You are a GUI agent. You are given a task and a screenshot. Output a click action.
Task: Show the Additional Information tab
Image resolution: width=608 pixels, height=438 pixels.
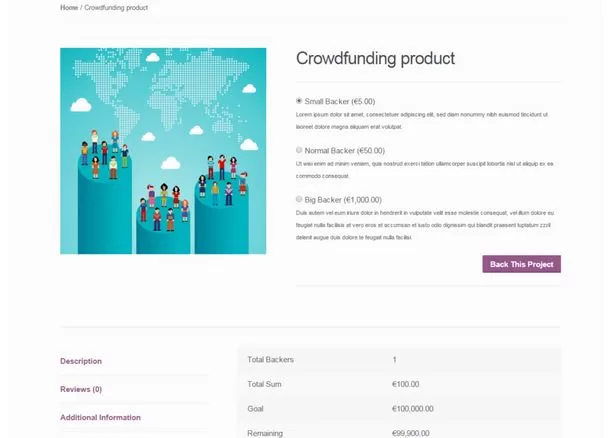100,417
